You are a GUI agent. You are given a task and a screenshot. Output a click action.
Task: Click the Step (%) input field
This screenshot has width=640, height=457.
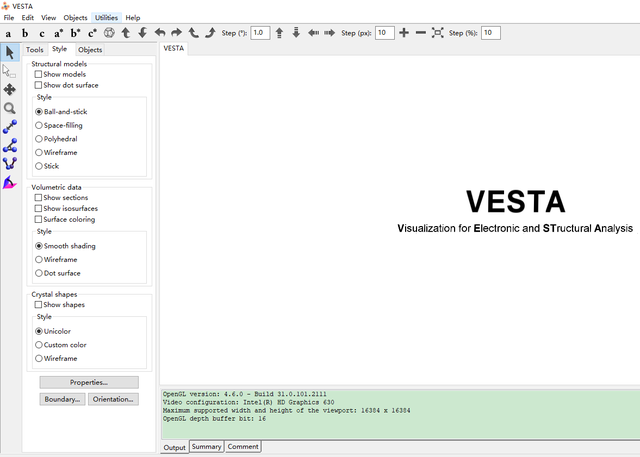click(491, 33)
